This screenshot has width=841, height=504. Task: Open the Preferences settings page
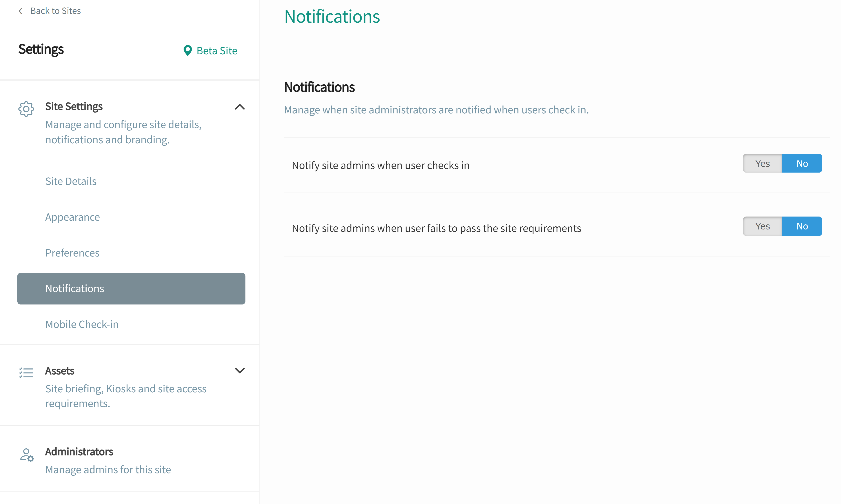72,253
